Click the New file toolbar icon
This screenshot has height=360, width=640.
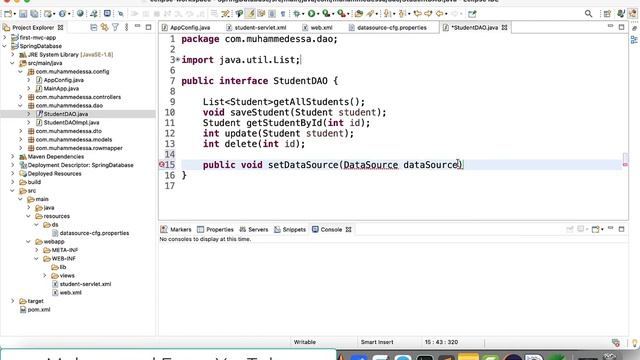[x=7, y=14]
